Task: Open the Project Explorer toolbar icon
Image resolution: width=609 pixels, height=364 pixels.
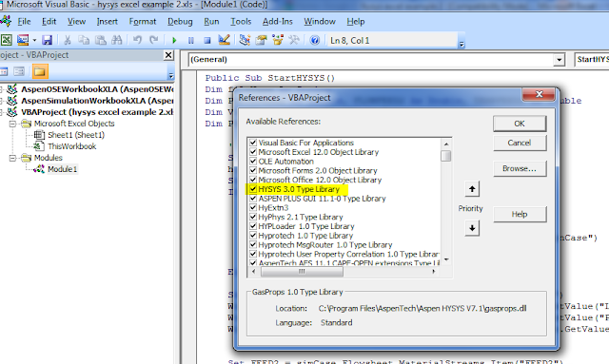Action: click(x=245, y=40)
